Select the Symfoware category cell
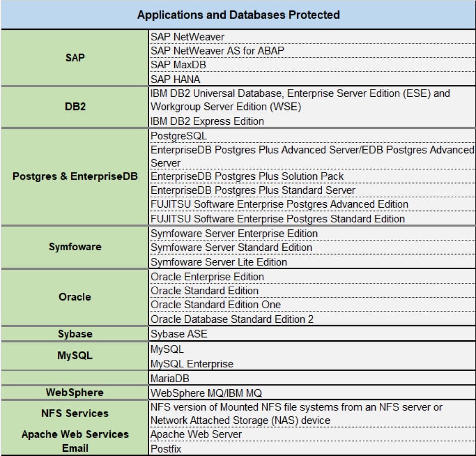476x456 pixels. click(x=73, y=247)
